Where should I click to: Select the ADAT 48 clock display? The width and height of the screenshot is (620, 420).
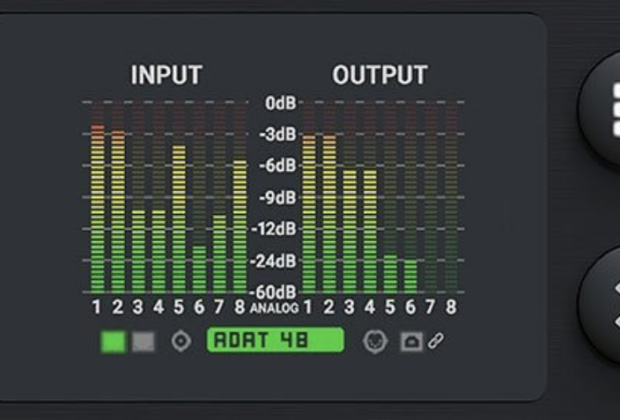[275, 340]
